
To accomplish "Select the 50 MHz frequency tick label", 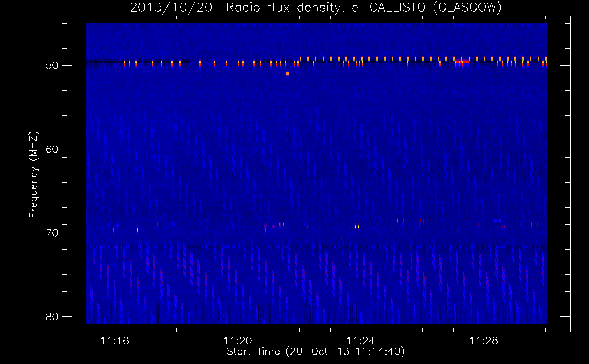I will [52, 66].
